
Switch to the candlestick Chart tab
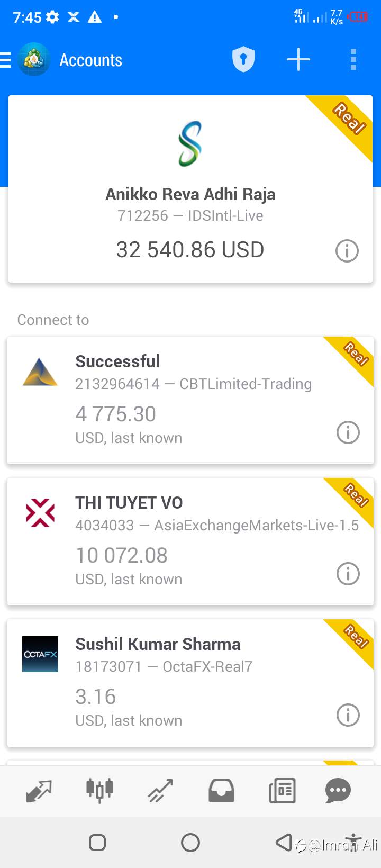pyautogui.click(x=100, y=791)
